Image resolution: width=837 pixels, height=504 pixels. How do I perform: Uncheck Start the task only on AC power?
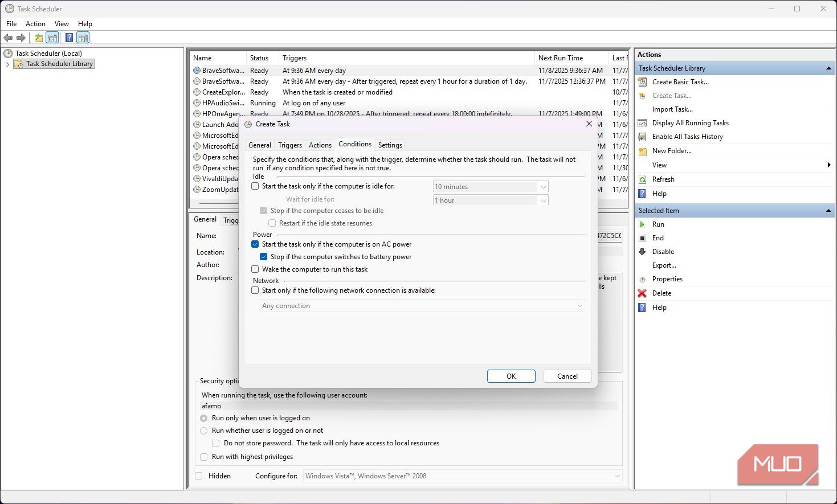pyautogui.click(x=255, y=244)
